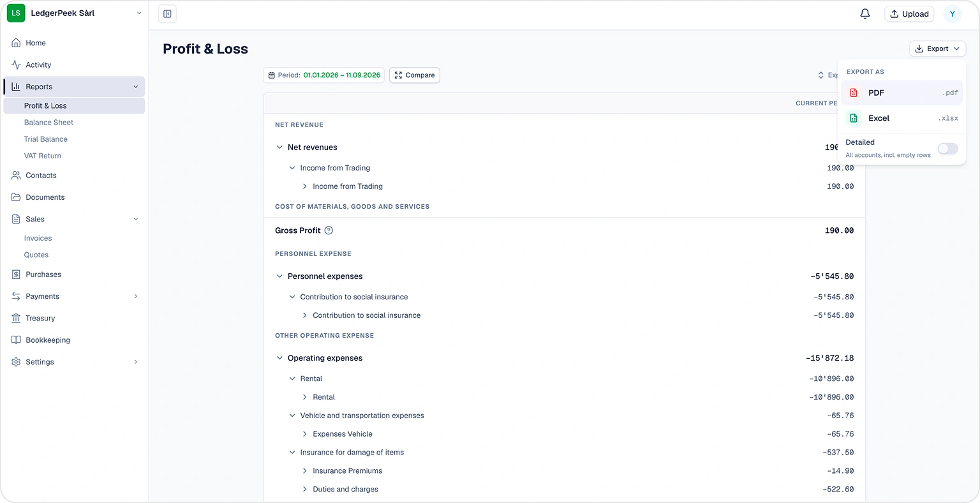This screenshot has height=503, width=980.
Task: Click the -522.60 Duties and charges amount
Action: [838, 490]
